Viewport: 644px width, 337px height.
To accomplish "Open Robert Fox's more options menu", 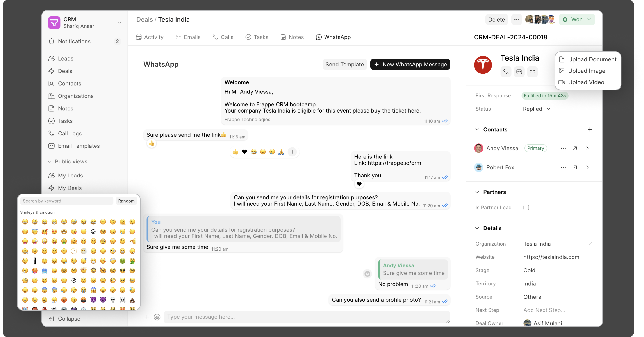I will [563, 167].
